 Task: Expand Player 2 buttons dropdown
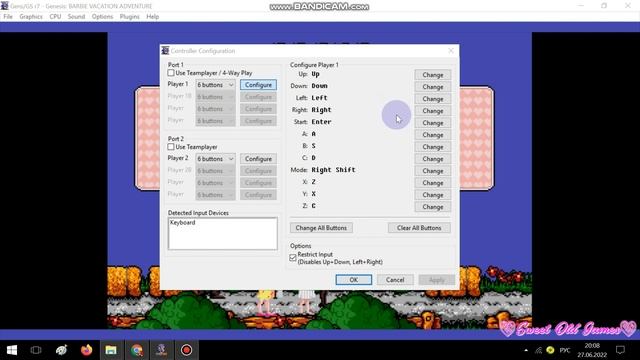(x=215, y=159)
